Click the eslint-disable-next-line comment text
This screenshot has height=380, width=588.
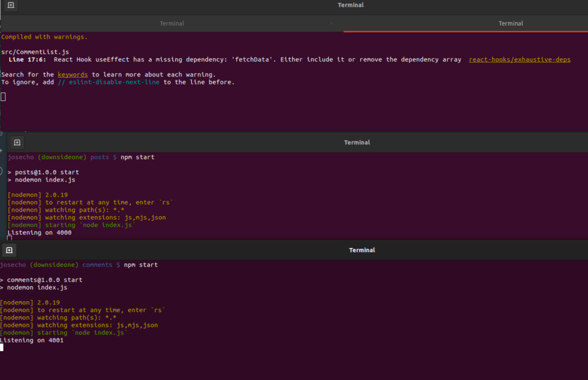pos(108,82)
